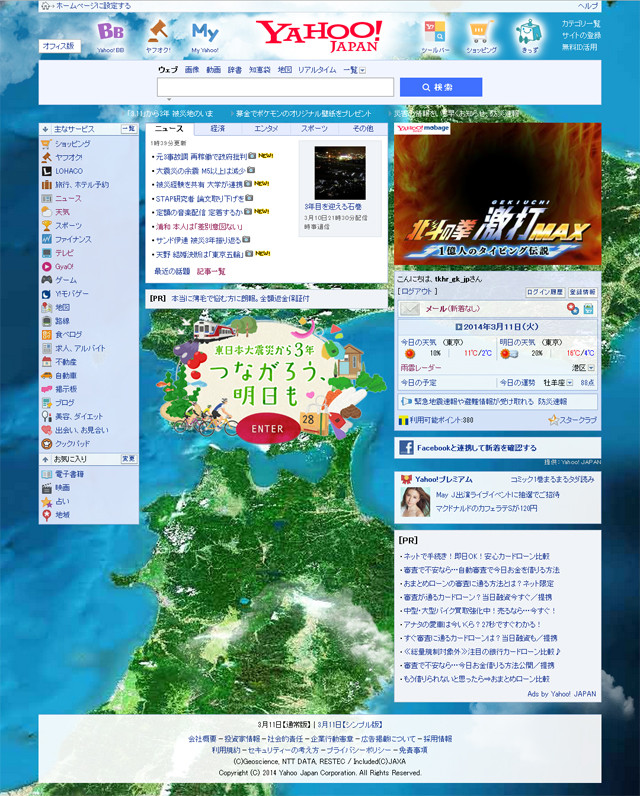Open テレビ in the sidebar
Viewport: 640px width, 796px height.
[x=64, y=253]
